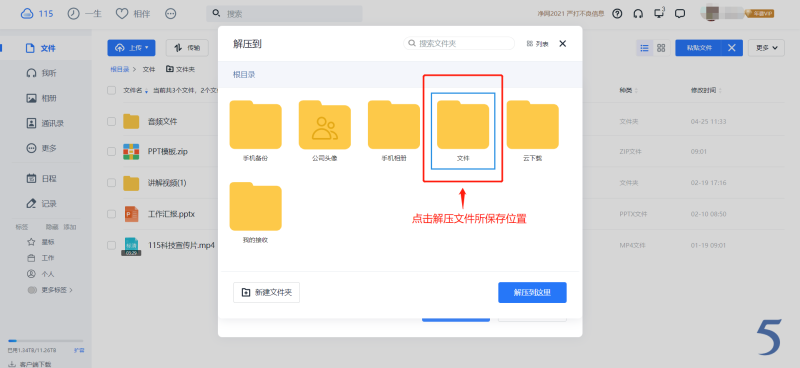Click the 工作汇报.pptx file icon

pyautogui.click(x=131, y=214)
